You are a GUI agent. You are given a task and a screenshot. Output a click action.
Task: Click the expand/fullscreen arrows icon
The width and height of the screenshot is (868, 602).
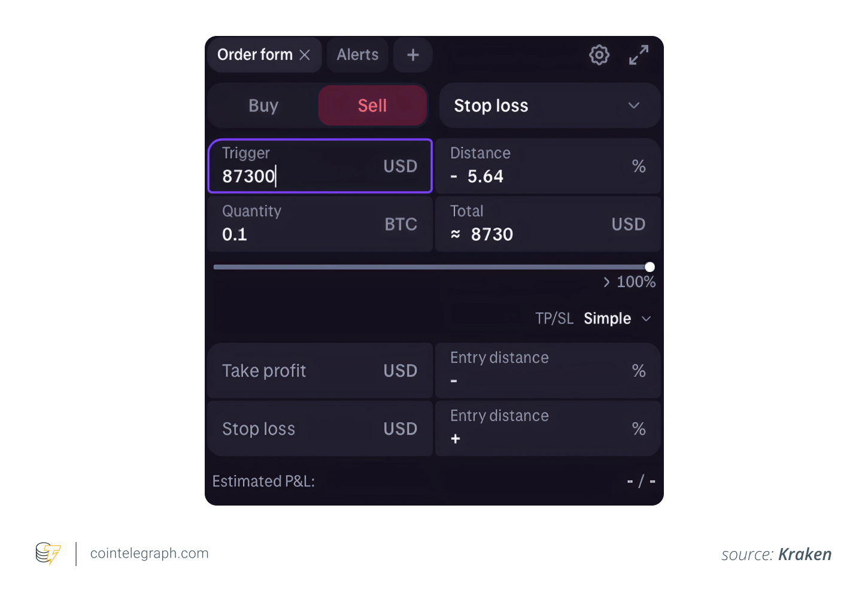[x=639, y=55]
